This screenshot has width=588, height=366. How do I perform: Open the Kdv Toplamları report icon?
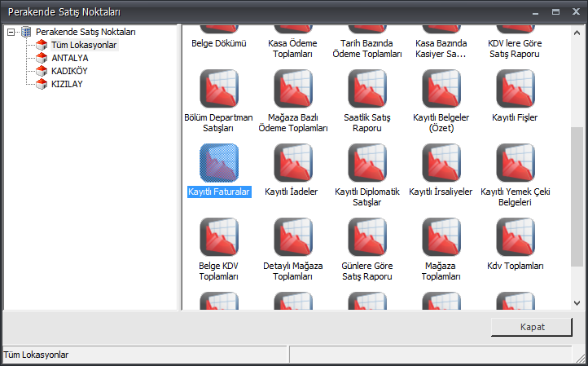pyautogui.click(x=516, y=237)
